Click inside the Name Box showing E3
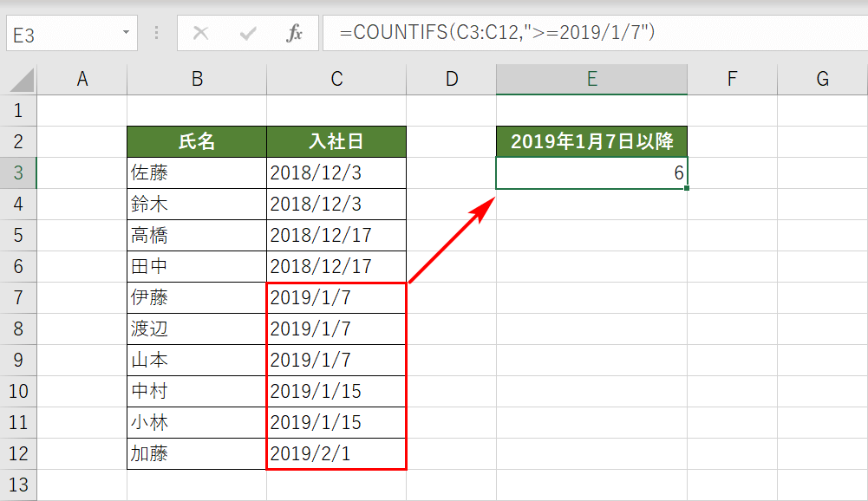The width and height of the screenshot is (868, 501). click(61, 33)
